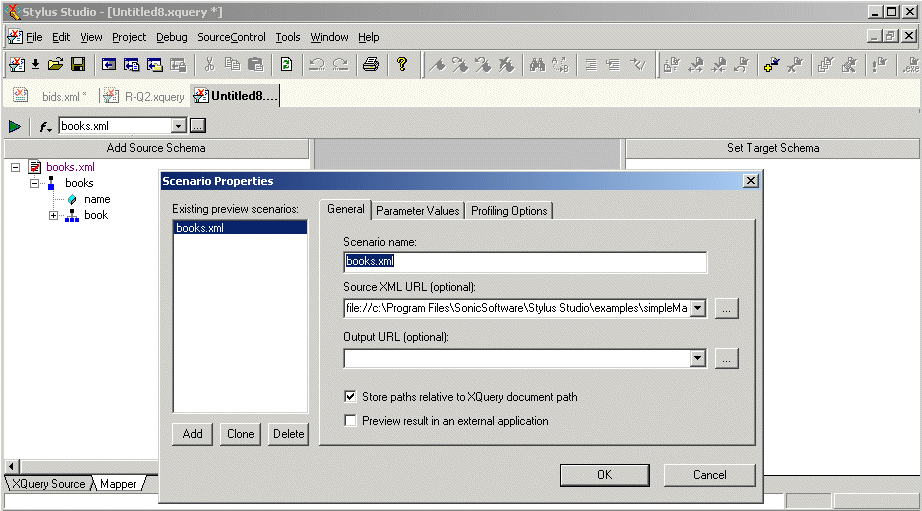Enable Preview result in an external application

pos(351,421)
